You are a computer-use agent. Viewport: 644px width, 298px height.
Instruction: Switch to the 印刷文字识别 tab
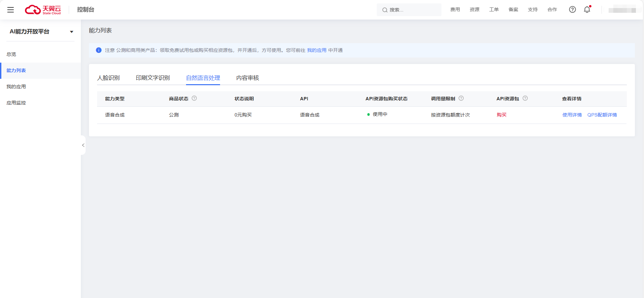point(153,78)
